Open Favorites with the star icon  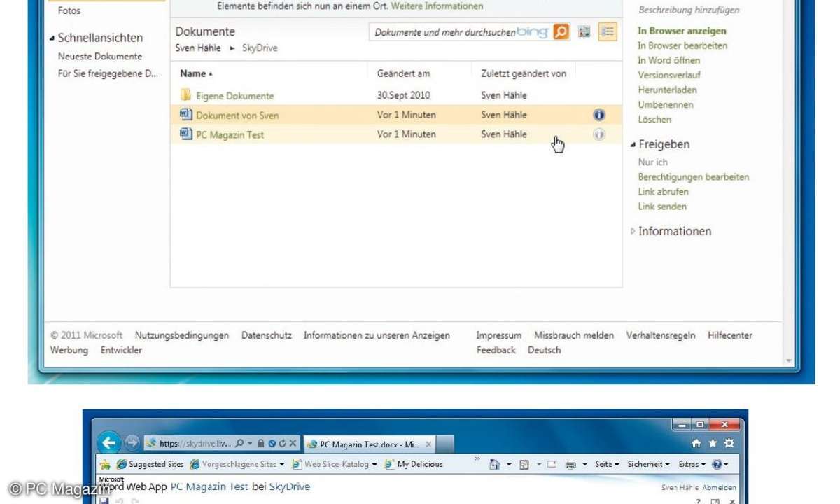point(713,443)
